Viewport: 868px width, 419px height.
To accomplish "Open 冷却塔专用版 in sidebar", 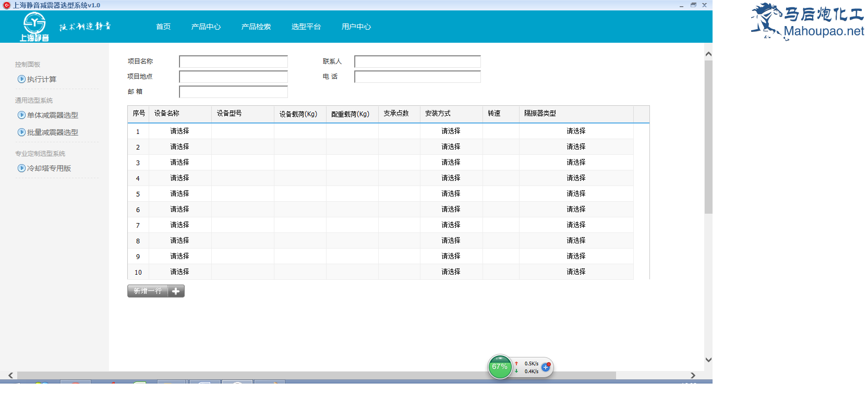I will 49,168.
